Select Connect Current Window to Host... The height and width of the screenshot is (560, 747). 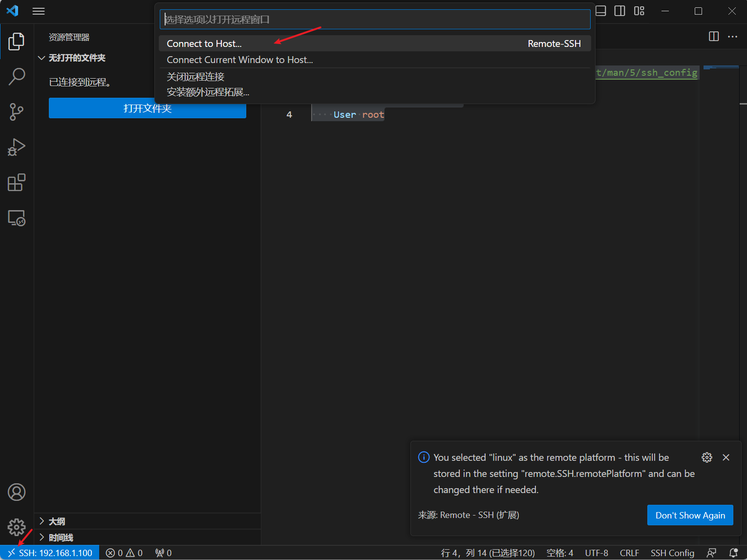click(375, 60)
